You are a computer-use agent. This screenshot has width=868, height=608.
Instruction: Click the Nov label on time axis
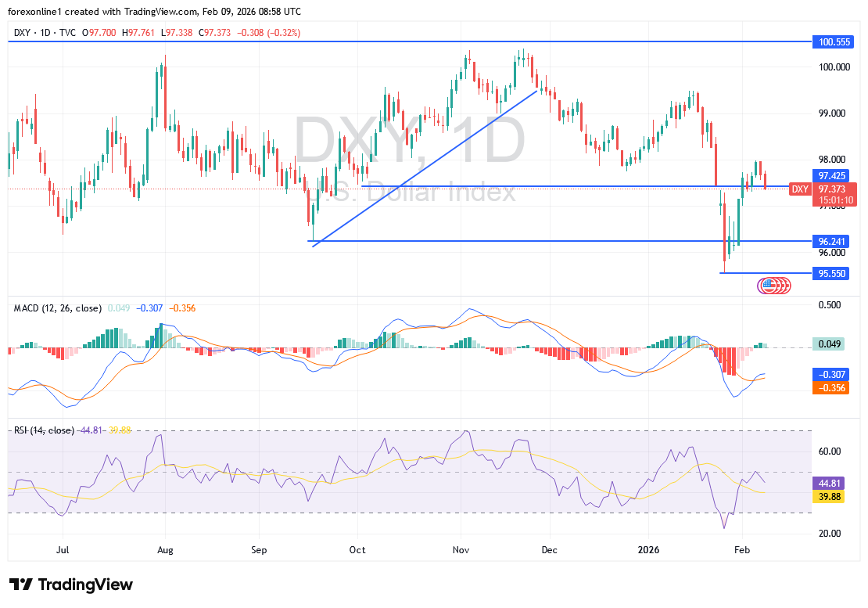click(461, 550)
